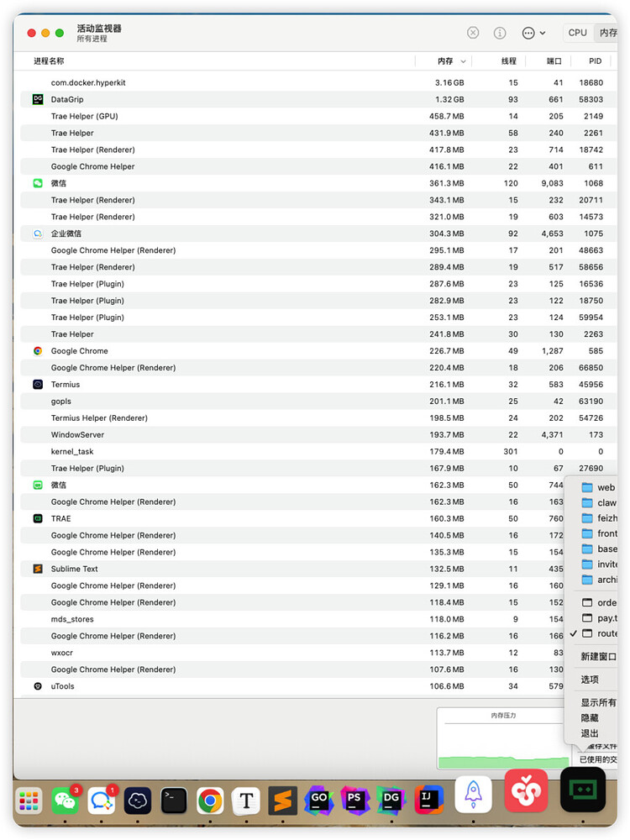The image size is (630, 840).
Task: Open the process info icon
Action: coord(499,33)
